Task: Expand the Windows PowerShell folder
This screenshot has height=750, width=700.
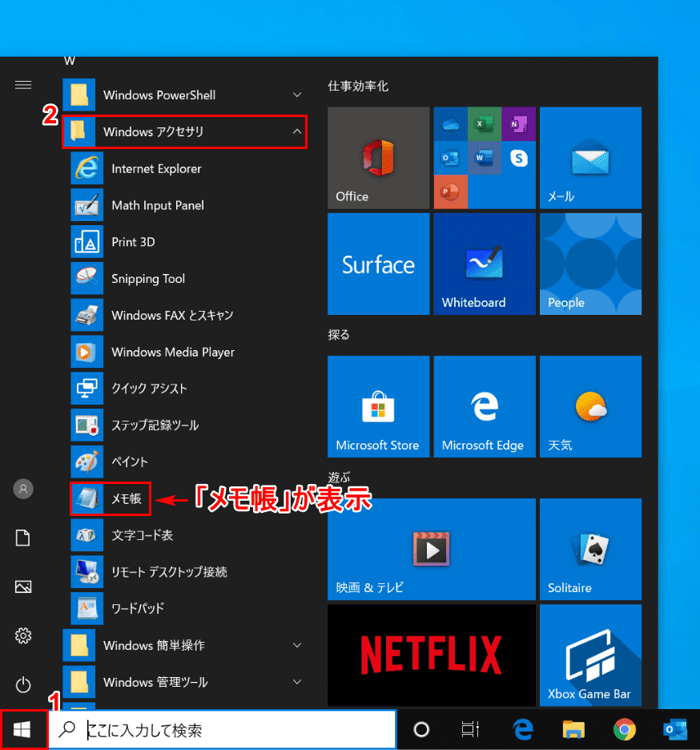Action: tap(184, 95)
